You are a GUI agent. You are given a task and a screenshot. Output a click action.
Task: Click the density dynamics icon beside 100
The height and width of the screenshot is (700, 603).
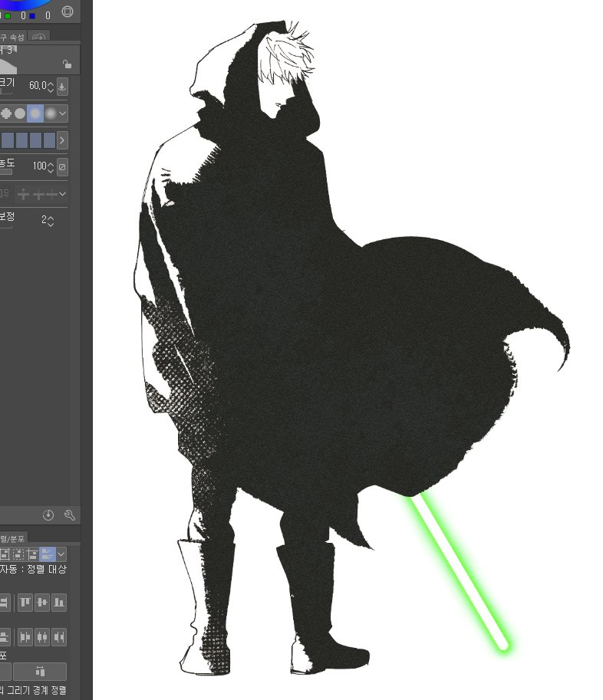pos(62,167)
